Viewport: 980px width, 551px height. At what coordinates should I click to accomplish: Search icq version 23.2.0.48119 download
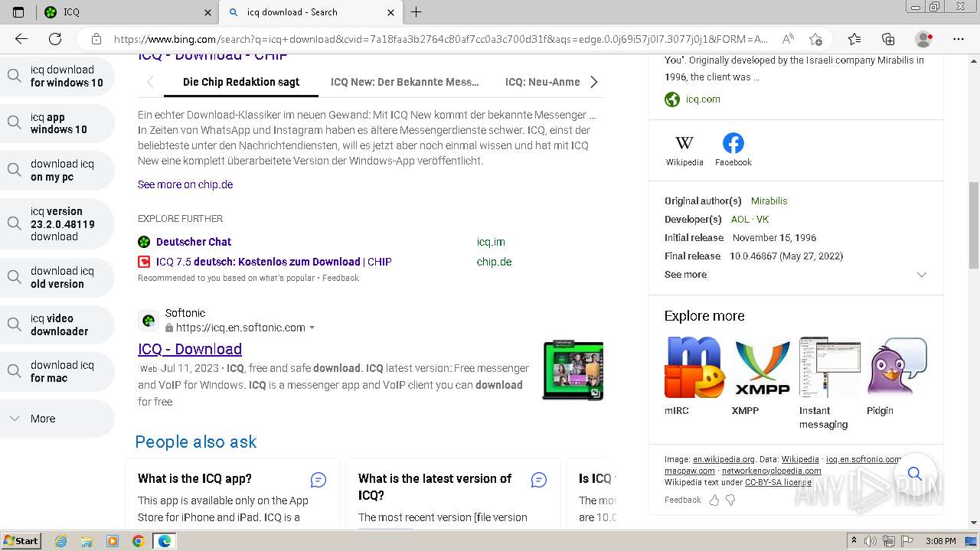pos(57,224)
